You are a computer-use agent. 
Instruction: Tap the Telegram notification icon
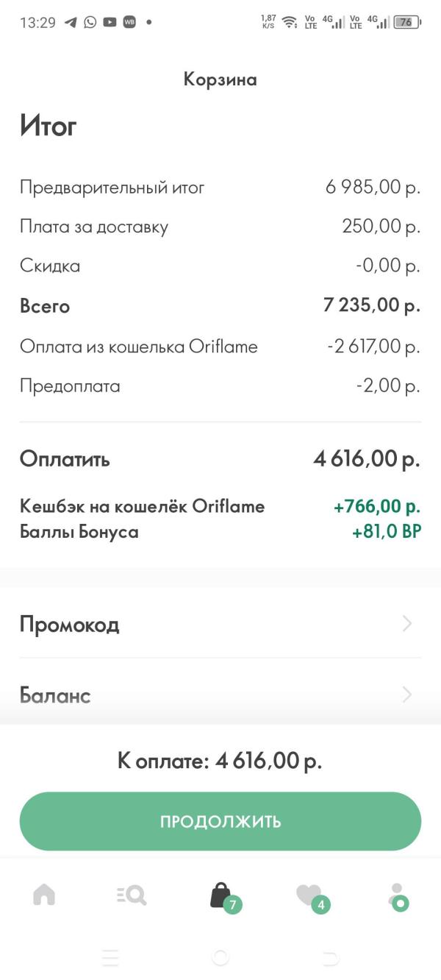click(71, 22)
